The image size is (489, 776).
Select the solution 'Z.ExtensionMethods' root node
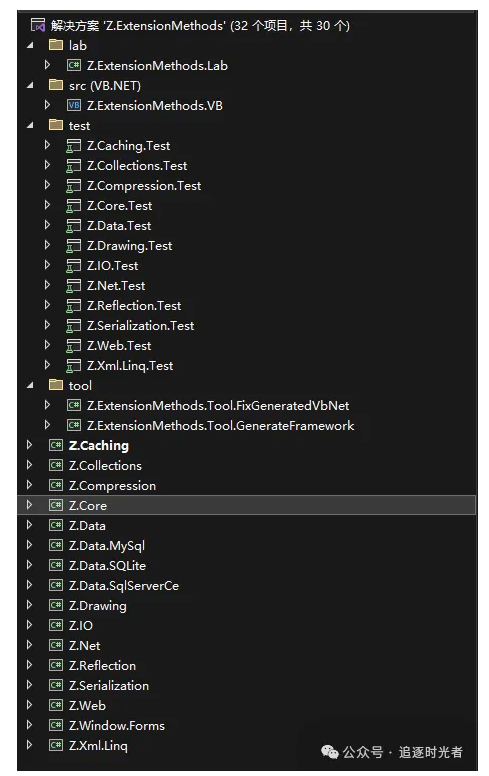pos(200,25)
